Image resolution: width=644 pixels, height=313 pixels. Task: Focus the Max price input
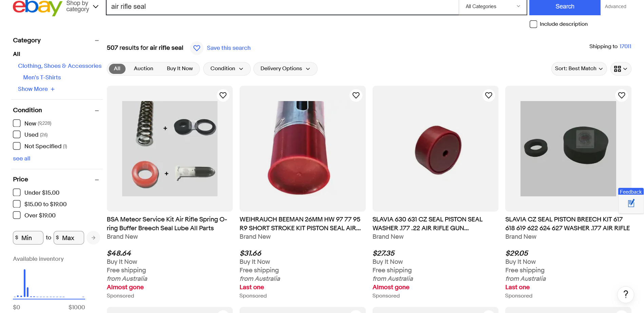pos(69,238)
